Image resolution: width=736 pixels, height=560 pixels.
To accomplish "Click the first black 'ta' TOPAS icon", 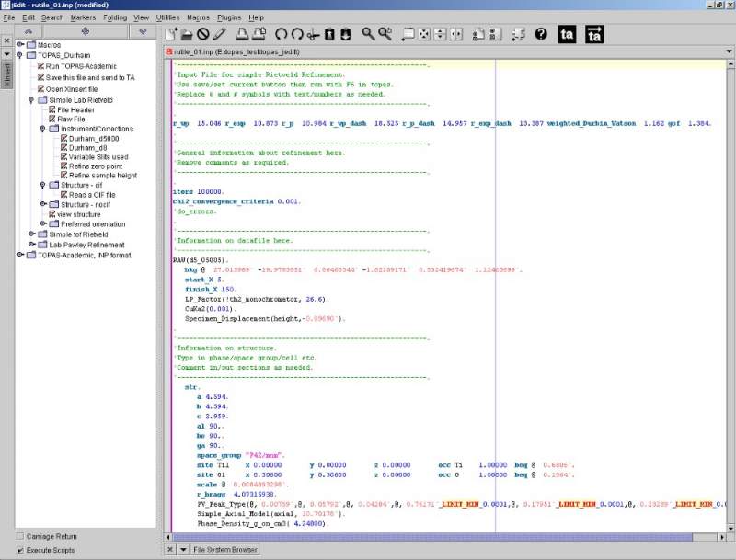I will pos(568,34).
